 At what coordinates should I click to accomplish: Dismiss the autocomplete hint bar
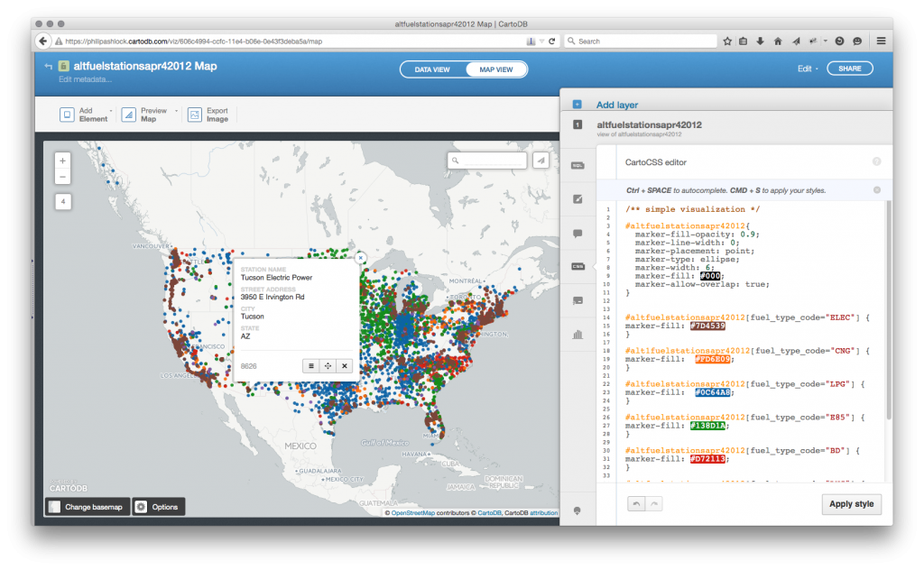877,190
